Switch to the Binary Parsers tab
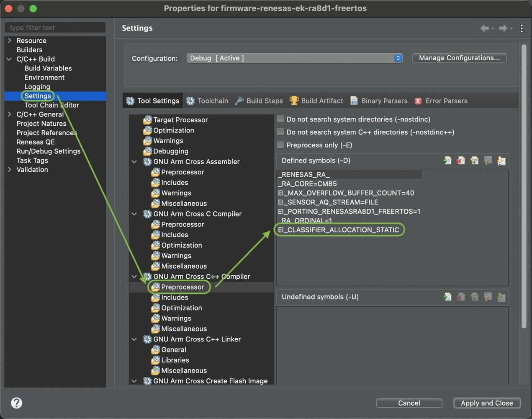This screenshot has width=532, height=419. click(379, 101)
